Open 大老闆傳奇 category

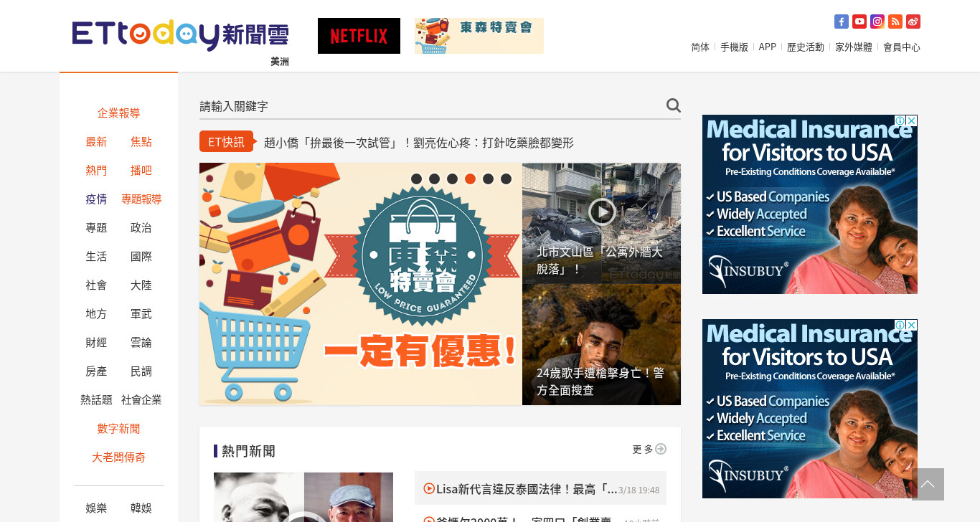118,457
